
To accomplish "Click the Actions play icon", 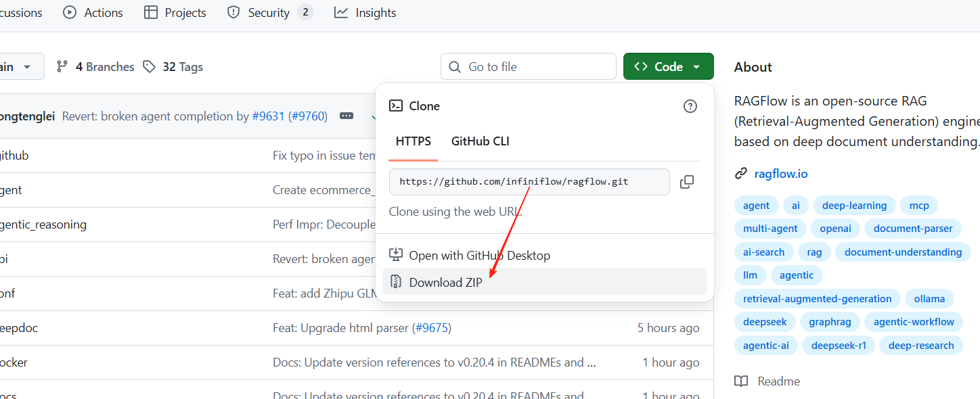I will pyautogui.click(x=70, y=13).
